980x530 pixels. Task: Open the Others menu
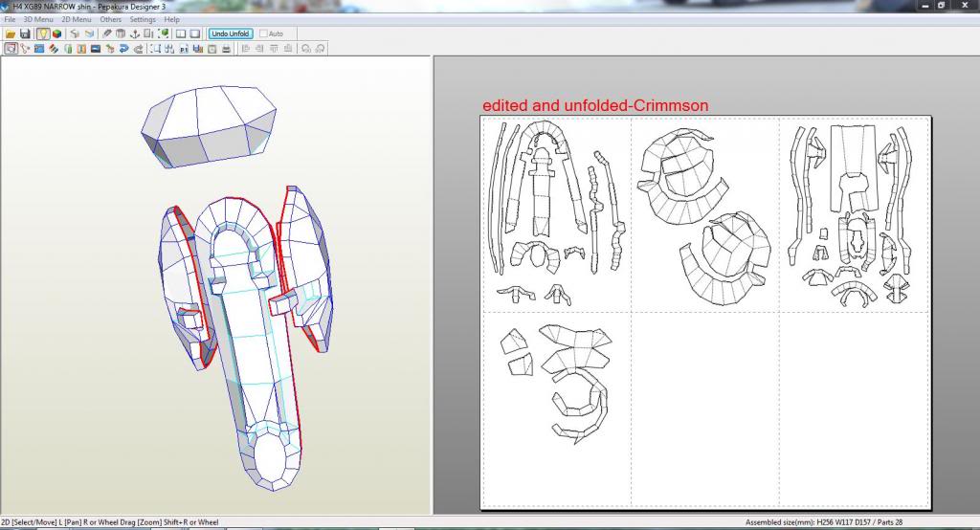[x=111, y=19]
